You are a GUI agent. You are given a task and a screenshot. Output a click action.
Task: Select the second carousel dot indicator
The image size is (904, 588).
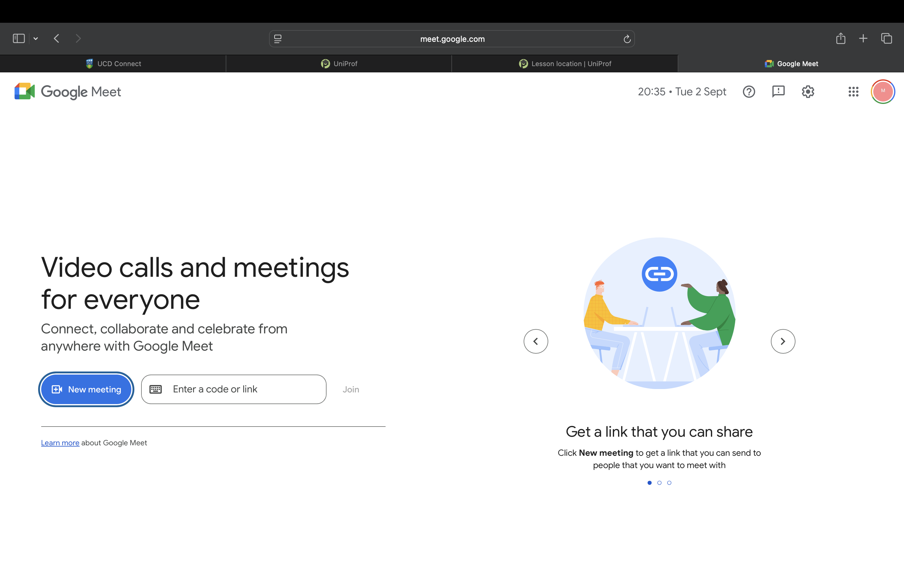659,483
